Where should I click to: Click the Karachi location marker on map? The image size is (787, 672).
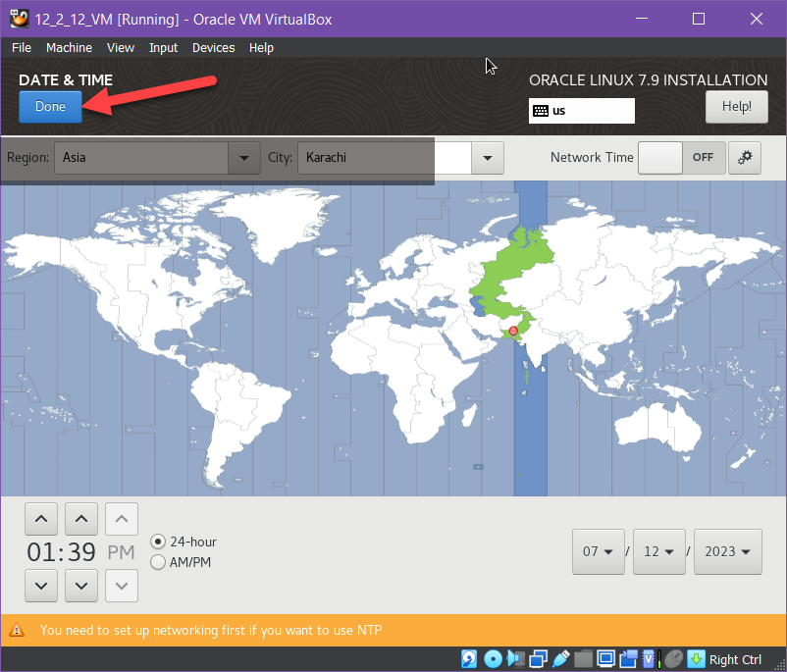513,332
